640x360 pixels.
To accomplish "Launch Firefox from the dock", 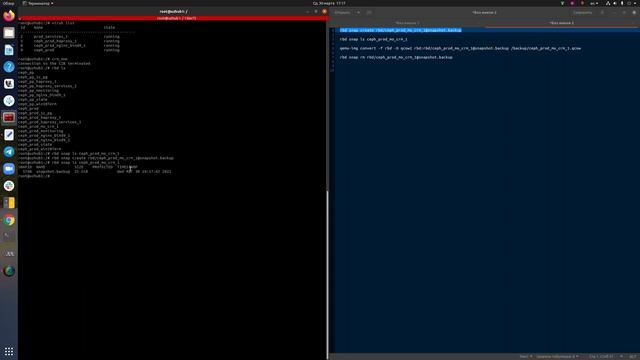I will (x=9, y=16).
